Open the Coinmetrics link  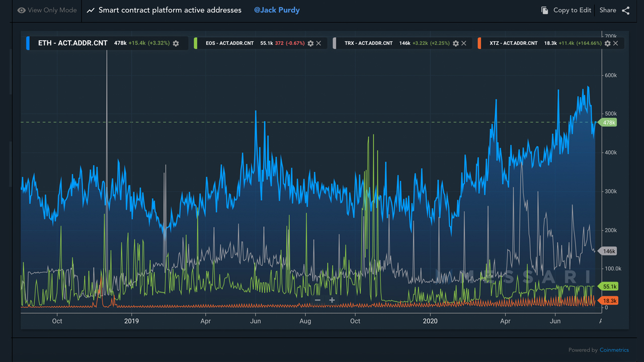click(x=614, y=350)
